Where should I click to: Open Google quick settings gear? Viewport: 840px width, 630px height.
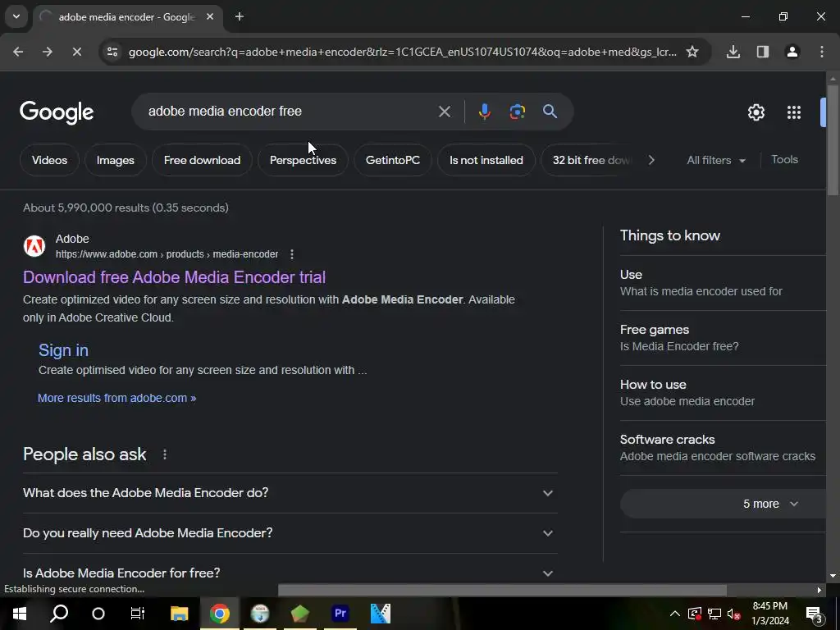coord(756,112)
